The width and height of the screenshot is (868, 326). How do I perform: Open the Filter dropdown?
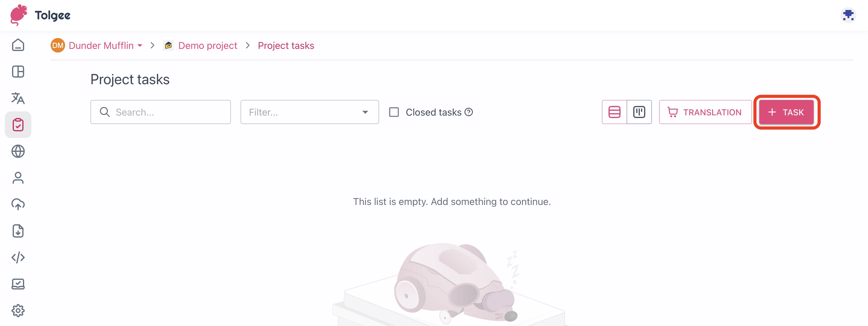pyautogui.click(x=309, y=112)
